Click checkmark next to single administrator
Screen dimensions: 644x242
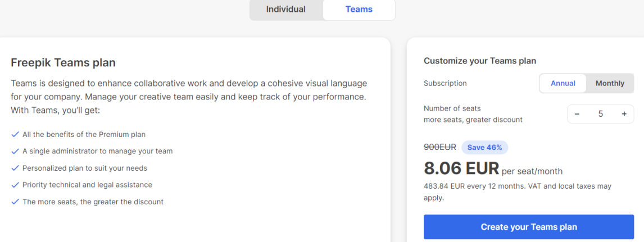click(15, 152)
